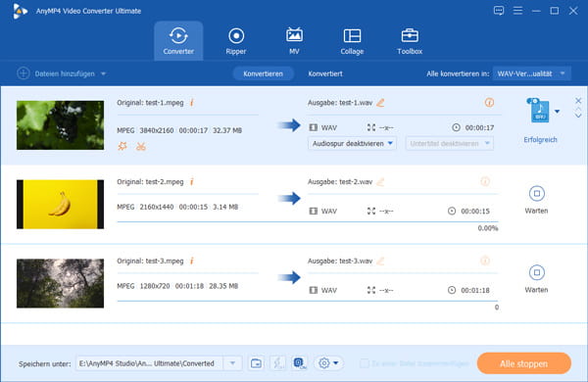Viewport: 588px width, 382px height.
Task: Open the output folder icon
Action: click(256, 362)
